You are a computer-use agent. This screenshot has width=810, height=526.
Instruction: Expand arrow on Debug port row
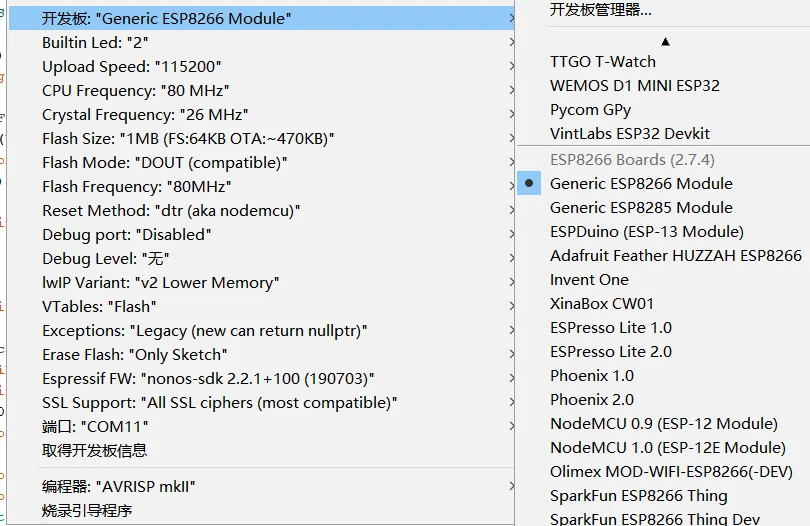[511, 235]
